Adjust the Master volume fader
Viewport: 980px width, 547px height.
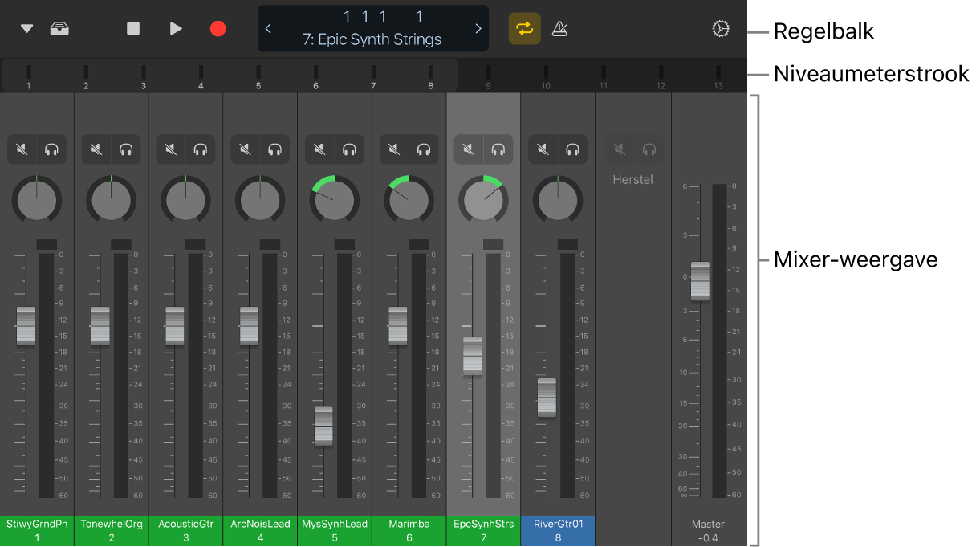699,281
